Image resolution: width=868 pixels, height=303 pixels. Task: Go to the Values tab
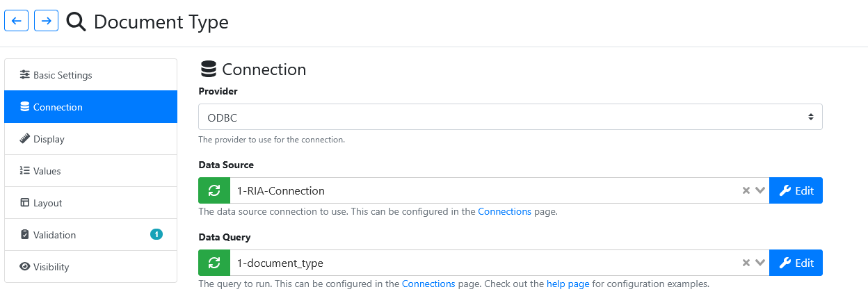(90, 171)
